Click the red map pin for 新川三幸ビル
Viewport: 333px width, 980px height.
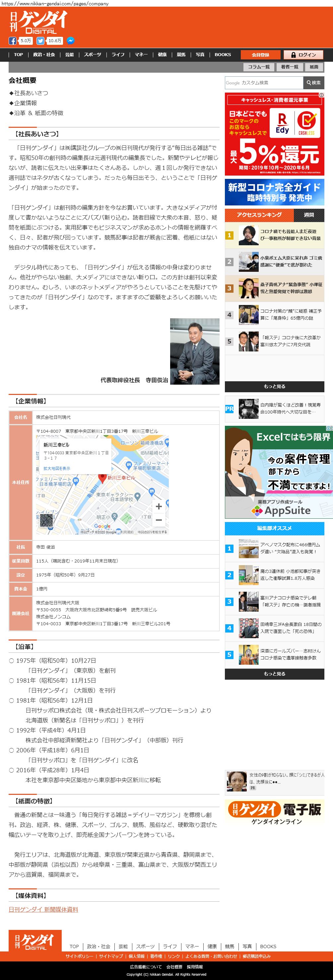click(x=102, y=478)
